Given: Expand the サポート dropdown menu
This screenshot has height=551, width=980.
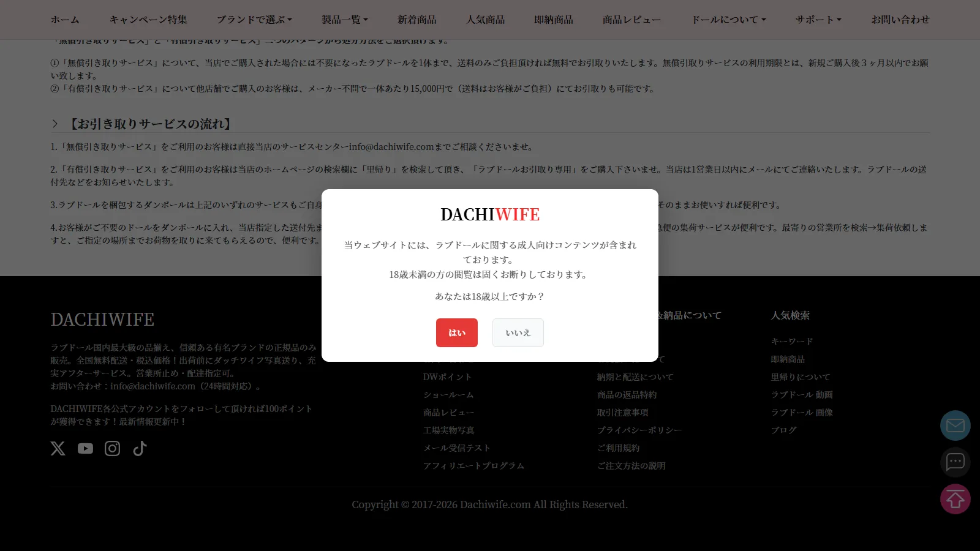Looking at the screenshot, I should pos(818,20).
